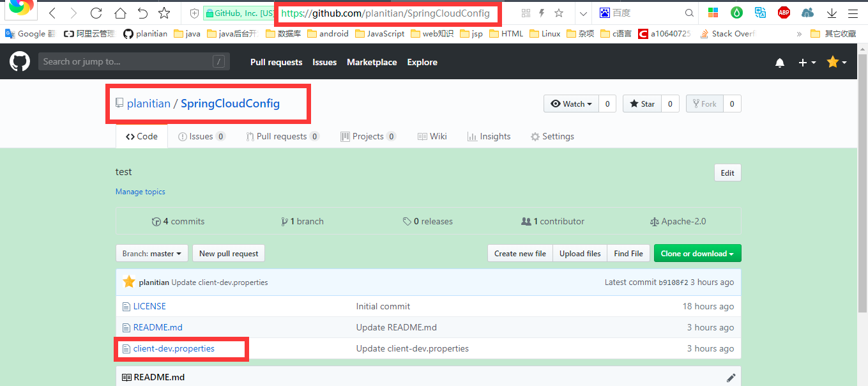The height and width of the screenshot is (386, 868).
Task: Open Pull requests in top navigation
Action: click(276, 62)
